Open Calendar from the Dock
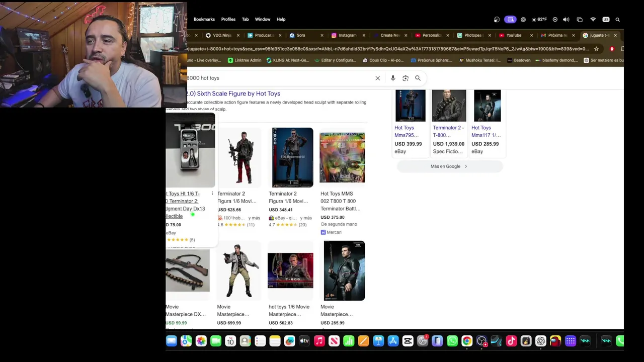 (x=230, y=341)
